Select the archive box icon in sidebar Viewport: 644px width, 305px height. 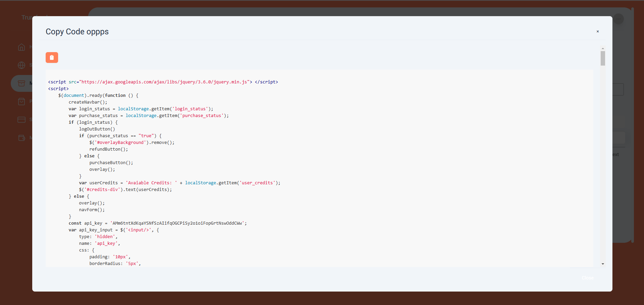pyautogui.click(x=21, y=83)
